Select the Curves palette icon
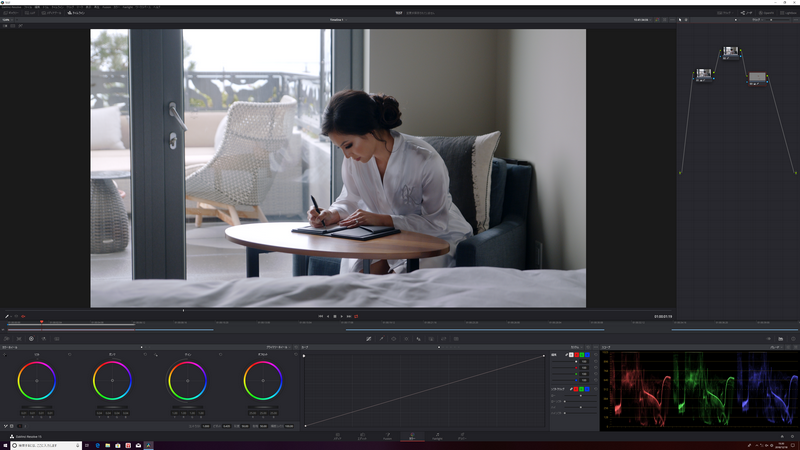 tap(368, 339)
